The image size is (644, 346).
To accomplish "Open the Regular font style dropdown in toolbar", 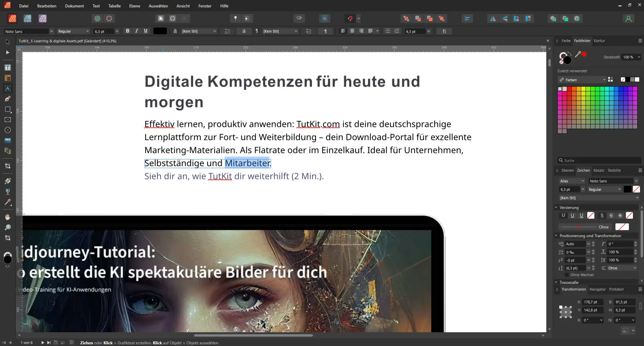I will [73, 31].
